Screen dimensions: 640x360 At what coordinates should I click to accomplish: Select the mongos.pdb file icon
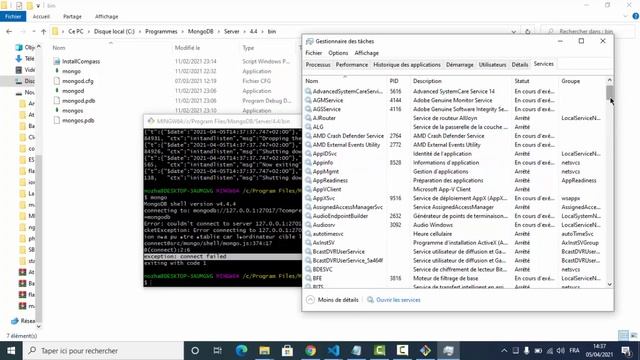pyautogui.click(x=57, y=120)
